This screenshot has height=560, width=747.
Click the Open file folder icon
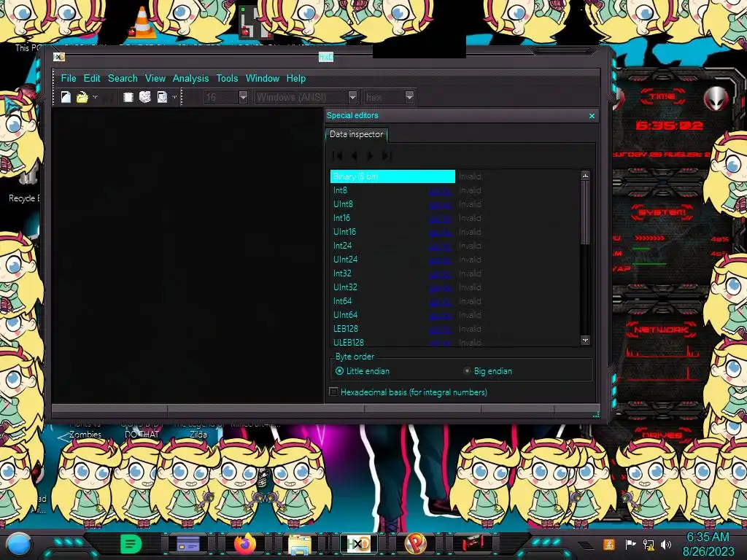click(82, 97)
